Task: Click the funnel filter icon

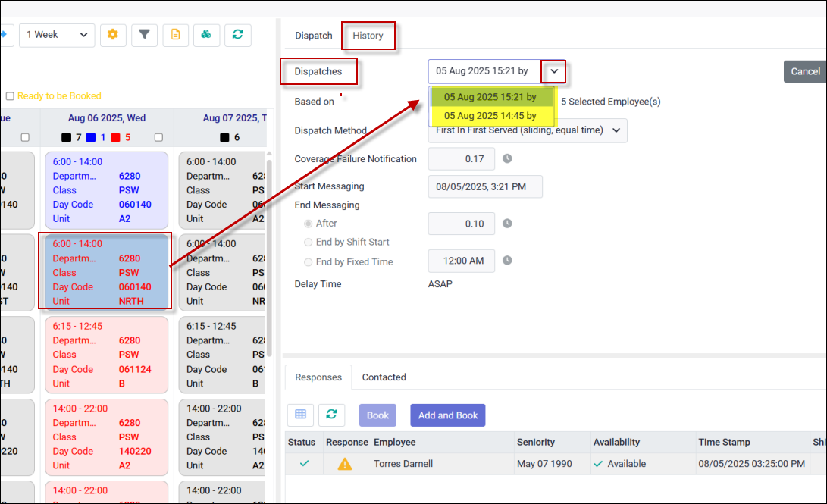Action: point(144,35)
